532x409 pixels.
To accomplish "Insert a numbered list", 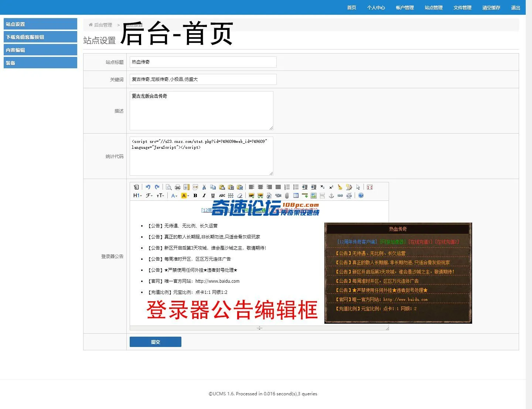I will [287, 187].
